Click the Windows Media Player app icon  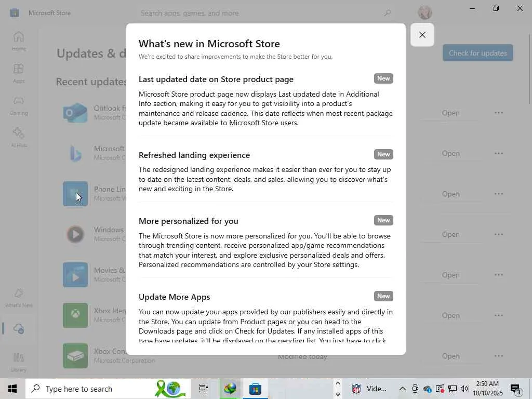coord(75,234)
